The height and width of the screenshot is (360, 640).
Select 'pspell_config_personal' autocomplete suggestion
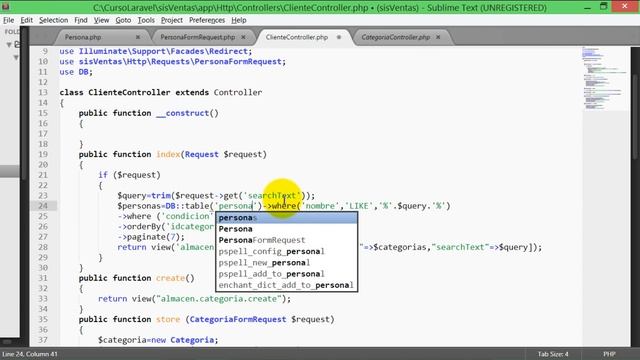tap(287, 251)
